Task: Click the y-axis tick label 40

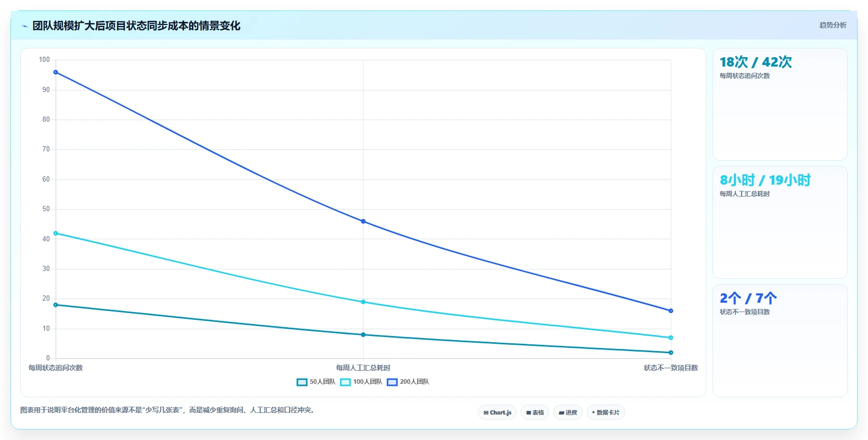Action: click(x=46, y=239)
